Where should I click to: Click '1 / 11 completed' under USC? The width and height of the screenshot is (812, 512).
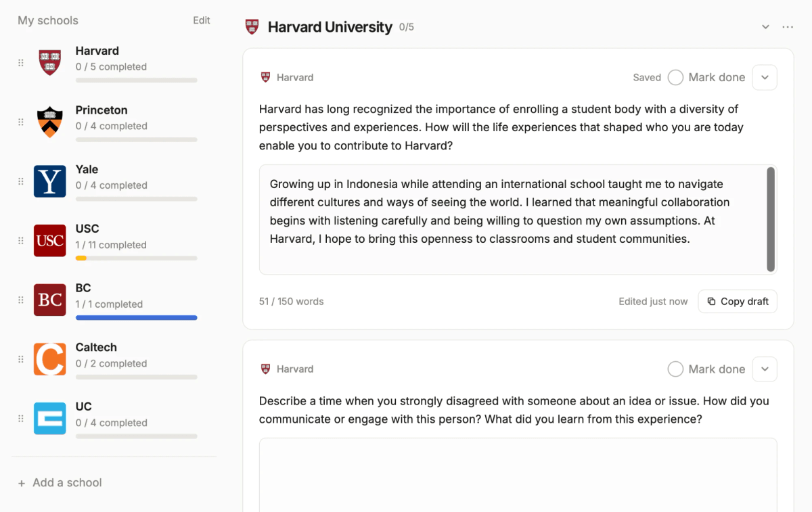pos(111,245)
